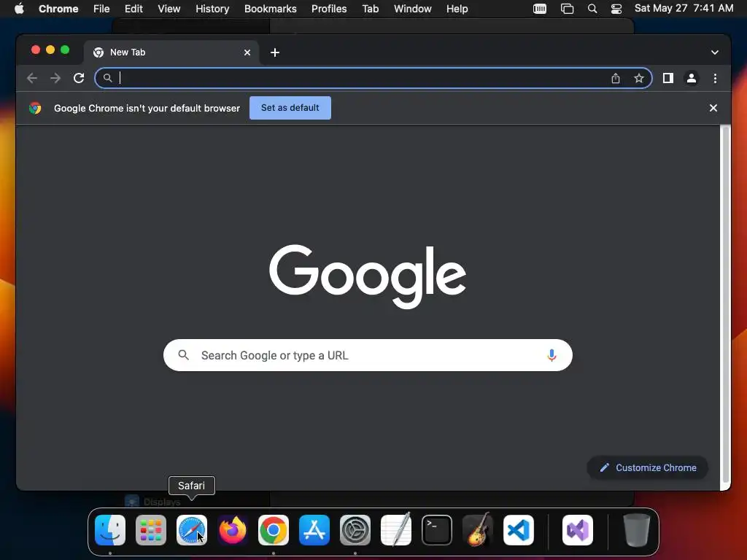
Task: Open Visual Studio Code from the Dock
Action: (519, 530)
